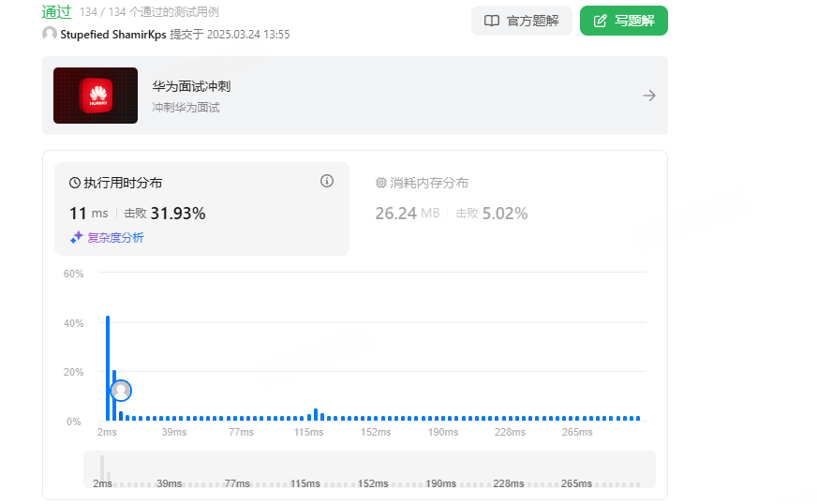This screenshot has height=504, width=817.
Task: Click the 134 / 134 test cases text
Action: 149,12
